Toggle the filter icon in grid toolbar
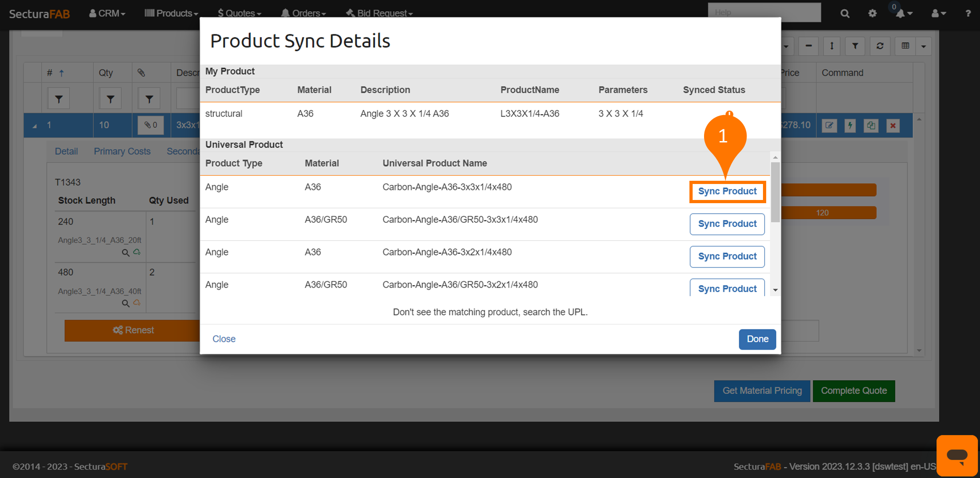This screenshot has width=980, height=478. click(855, 46)
